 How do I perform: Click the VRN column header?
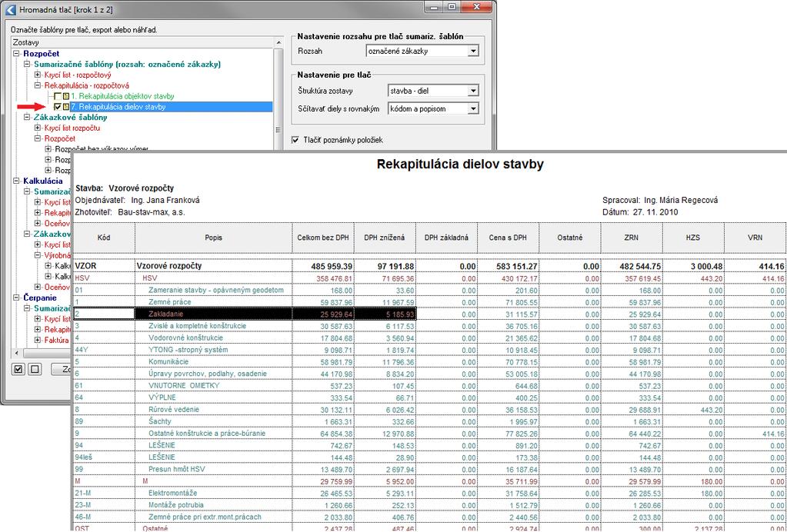tap(755, 238)
